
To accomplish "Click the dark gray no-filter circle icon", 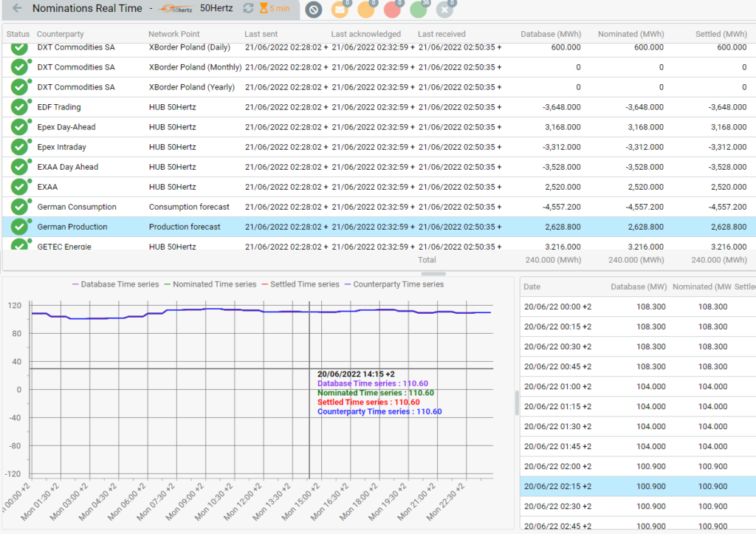I will [x=314, y=10].
